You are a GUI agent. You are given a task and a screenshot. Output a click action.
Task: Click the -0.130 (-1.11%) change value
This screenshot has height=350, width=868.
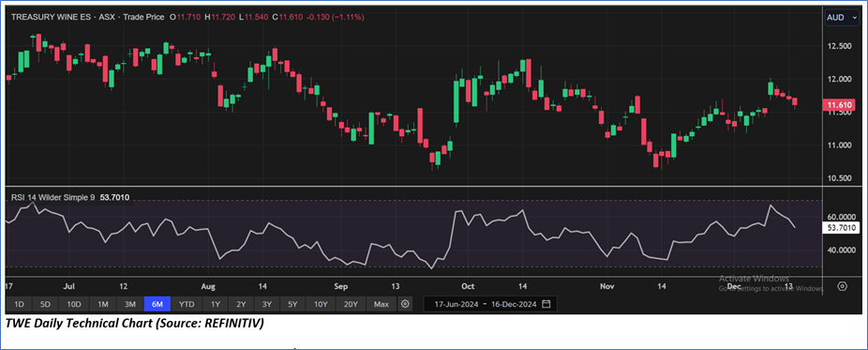(336, 17)
